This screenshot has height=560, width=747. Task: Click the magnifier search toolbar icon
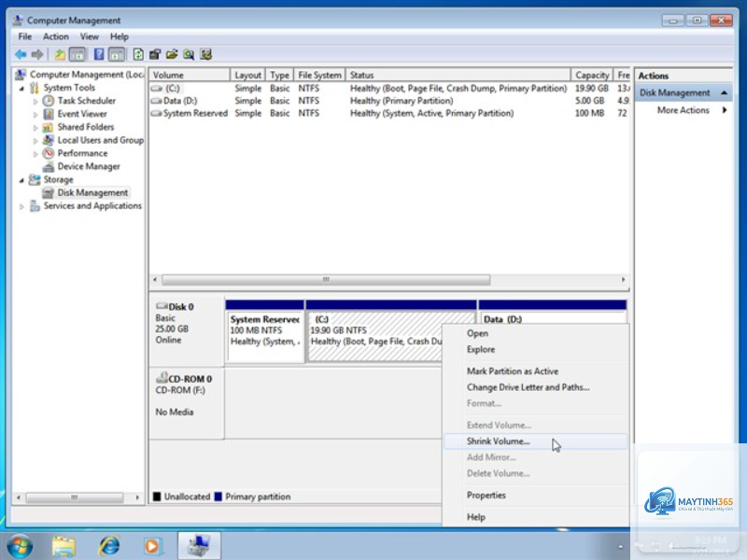click(x=189, y=54)
